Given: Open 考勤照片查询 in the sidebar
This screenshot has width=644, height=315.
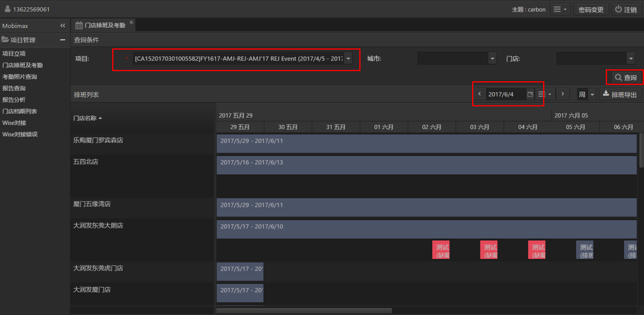Looking at the screenshot, I should point(20,77).
